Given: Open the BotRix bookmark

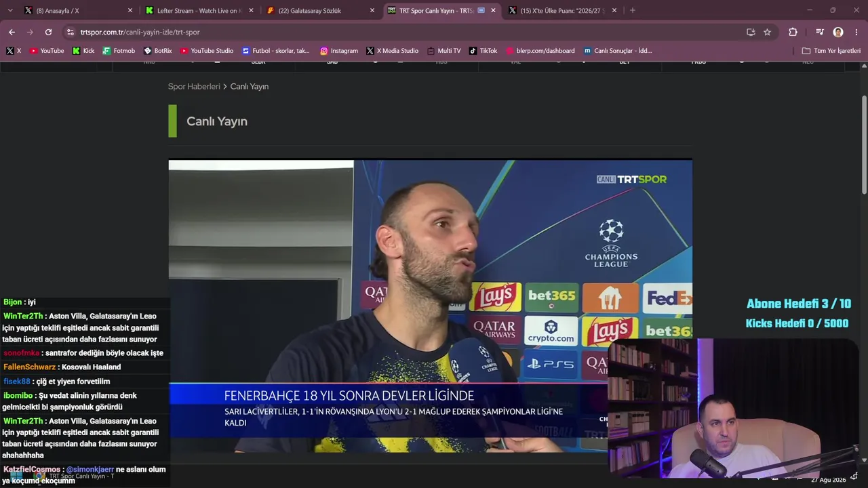Looking at the screenshot, I should coord(158,51).
